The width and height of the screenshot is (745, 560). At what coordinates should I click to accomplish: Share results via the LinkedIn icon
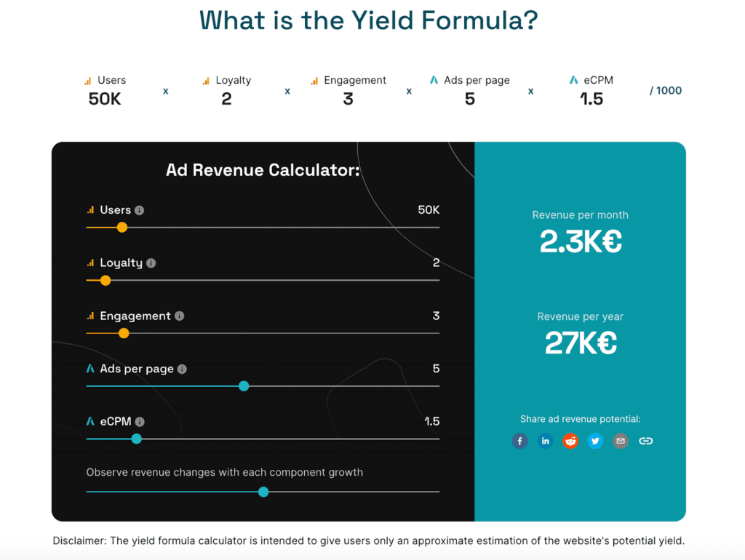click(x=545, y=441)
